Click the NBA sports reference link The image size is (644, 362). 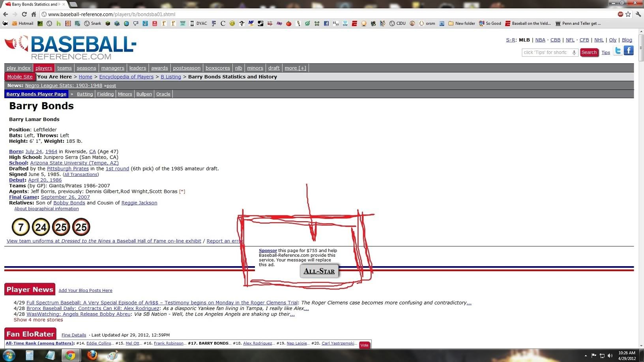[x=540, y=40]
